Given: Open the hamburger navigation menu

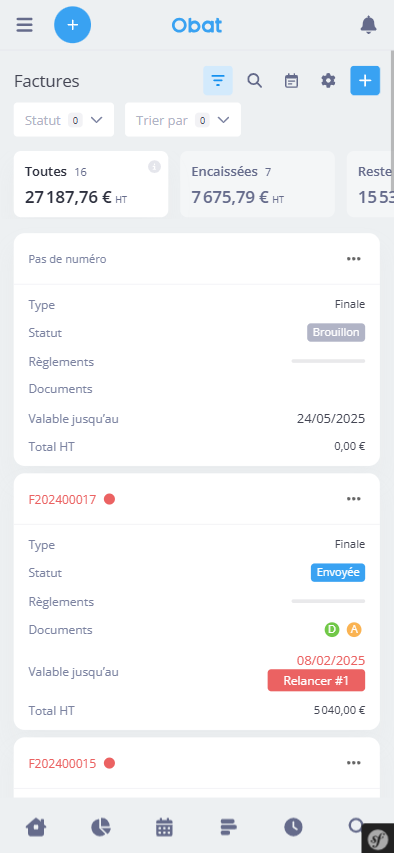Looking at the screenshot, I should click(24, 25).
